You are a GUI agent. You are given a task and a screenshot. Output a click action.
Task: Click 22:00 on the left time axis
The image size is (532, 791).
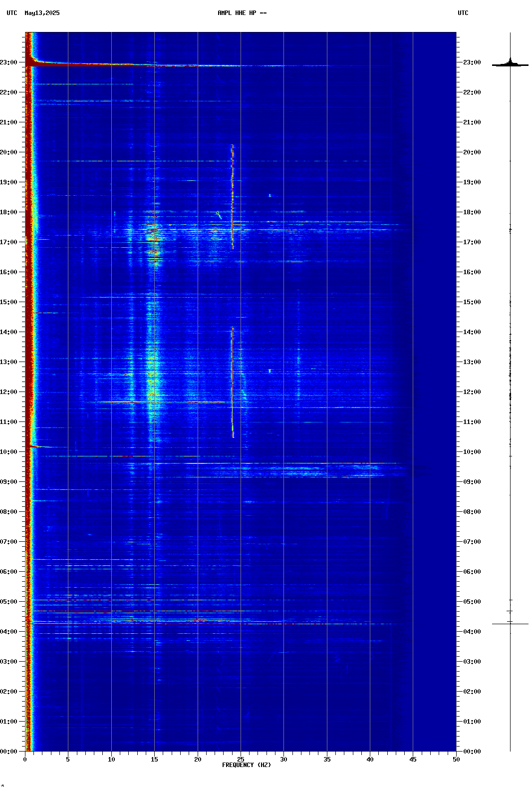(x=8, y=92)
